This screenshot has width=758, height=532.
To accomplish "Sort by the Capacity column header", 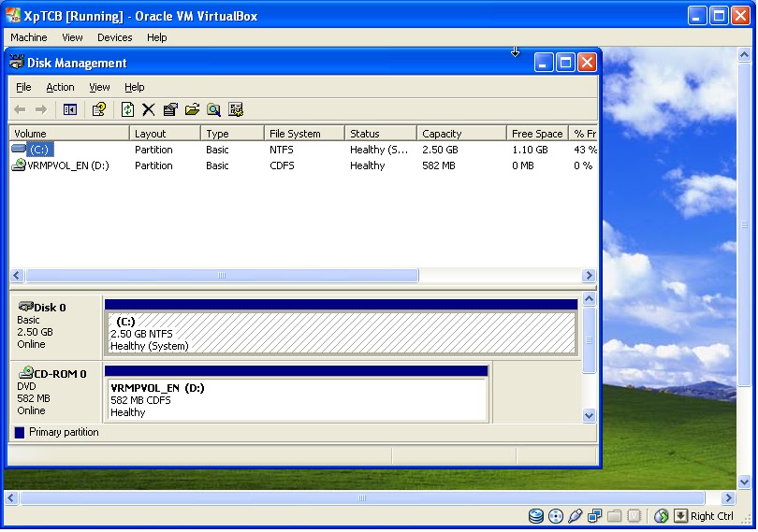I will [461, 134].
